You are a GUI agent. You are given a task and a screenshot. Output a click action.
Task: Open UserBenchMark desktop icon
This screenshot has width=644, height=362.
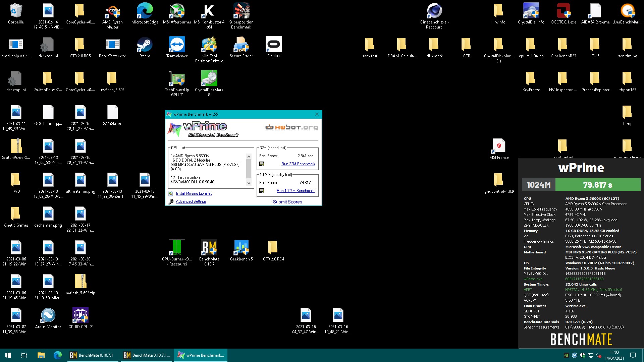(x=628, y=13)
